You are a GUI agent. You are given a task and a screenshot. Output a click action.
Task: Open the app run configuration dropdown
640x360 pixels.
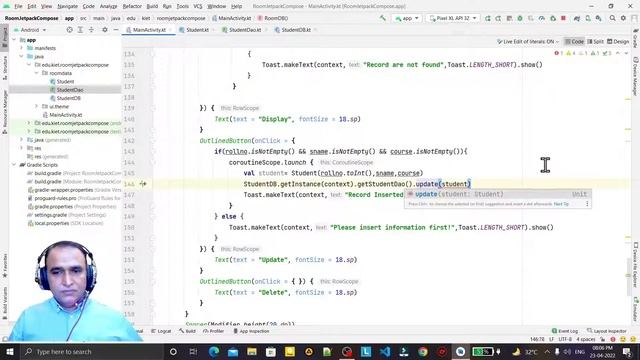coord(407,18)
